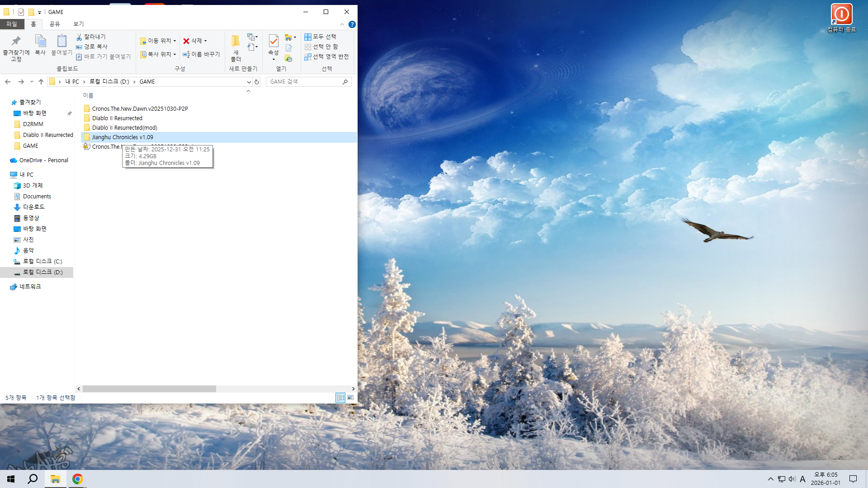The image size is (868, 488).
Task: Open the View ribbon tab
Action: tap(79, 24)
